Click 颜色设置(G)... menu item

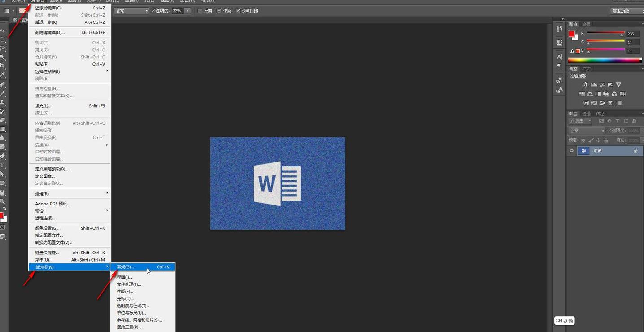tap(70, 228)
